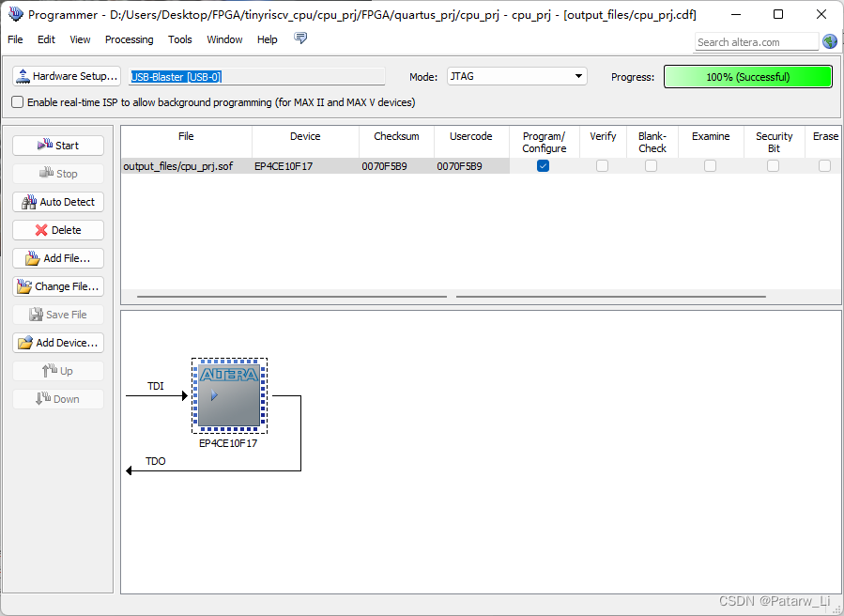Viewport: 844px width, 616px height.
Task: Open the Add File dialog
Action: pos(58,258)
